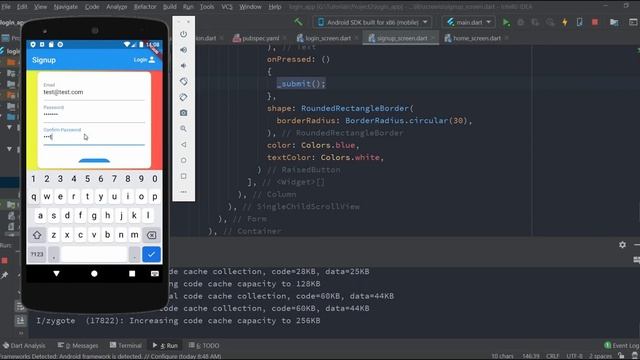
Task: Tap the Confirm Password field
Action: pyautogui.click(x=94, y=136)
